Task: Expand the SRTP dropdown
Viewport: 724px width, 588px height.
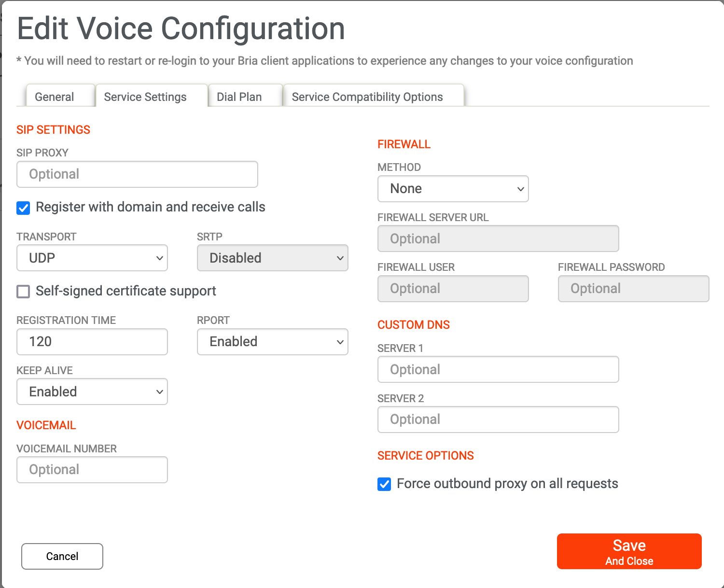Action: (x=272, y=258)
